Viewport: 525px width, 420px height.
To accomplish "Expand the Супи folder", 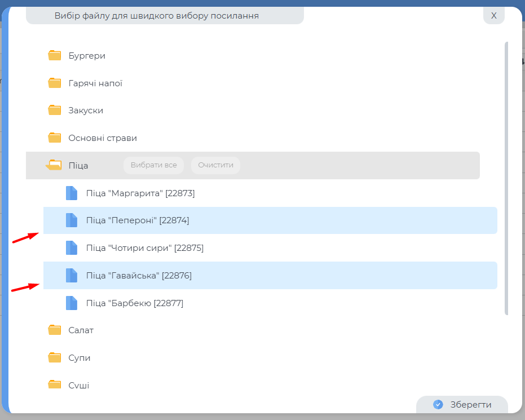I will 79,358.
